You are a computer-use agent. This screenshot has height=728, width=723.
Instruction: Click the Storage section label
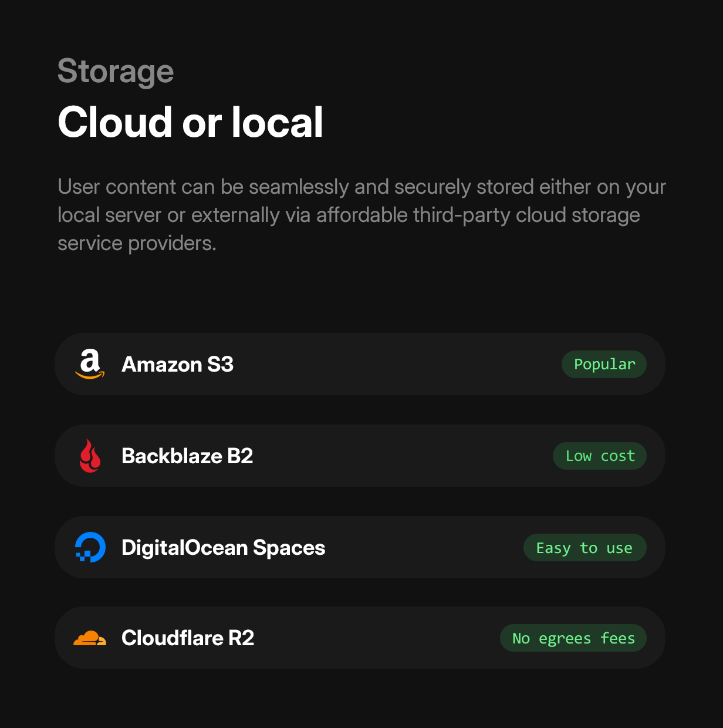(x=115, y=71)
